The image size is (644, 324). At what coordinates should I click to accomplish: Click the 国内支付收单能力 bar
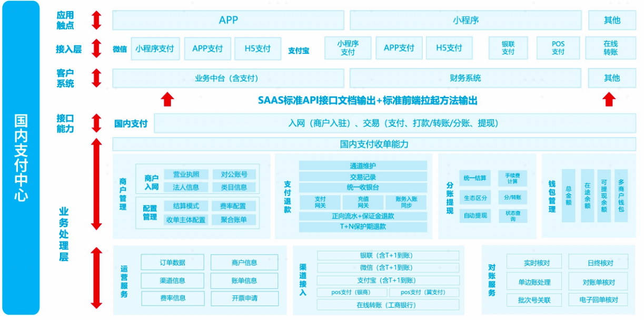(374, 144)
